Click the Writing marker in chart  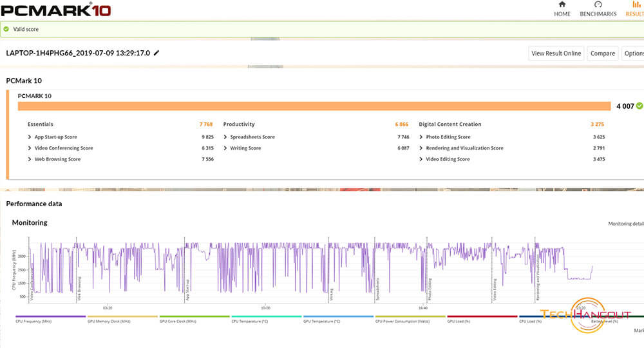332,295
